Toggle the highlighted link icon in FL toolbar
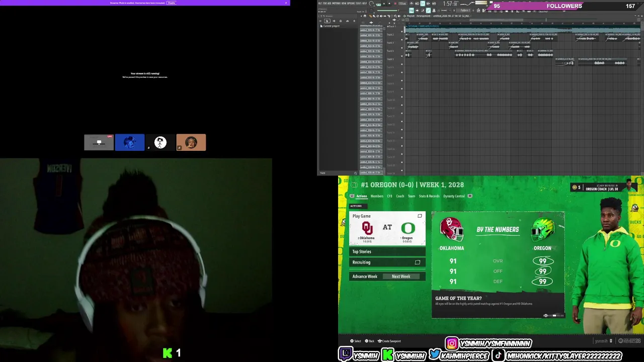The width and height of the screenshot is (644, 362). point(428,11)
